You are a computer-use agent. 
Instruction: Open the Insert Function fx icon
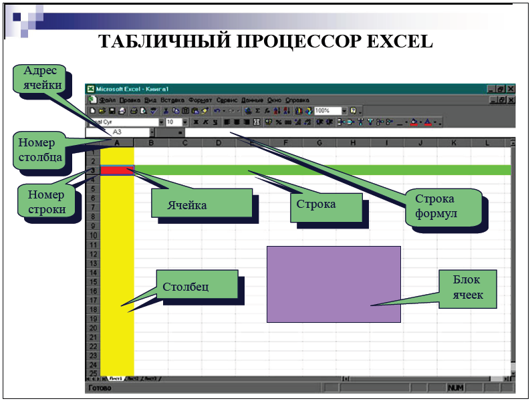pyautogui.click(x=267, y=110)
